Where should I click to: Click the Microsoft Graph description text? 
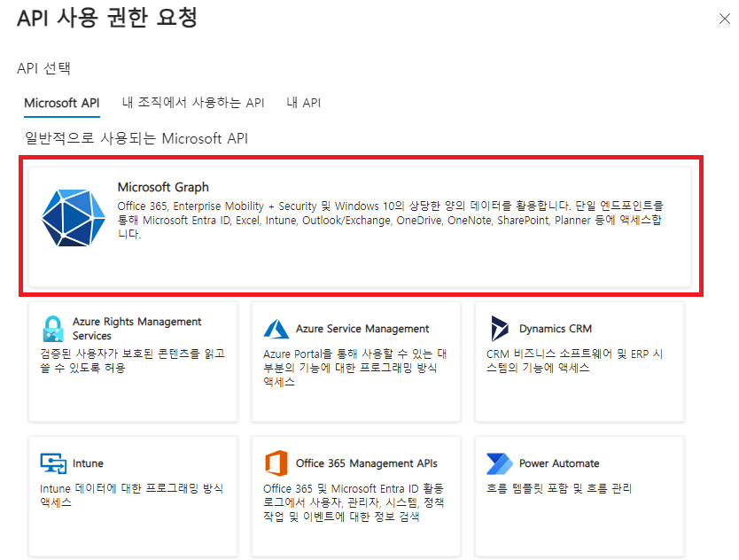point(390,220)
